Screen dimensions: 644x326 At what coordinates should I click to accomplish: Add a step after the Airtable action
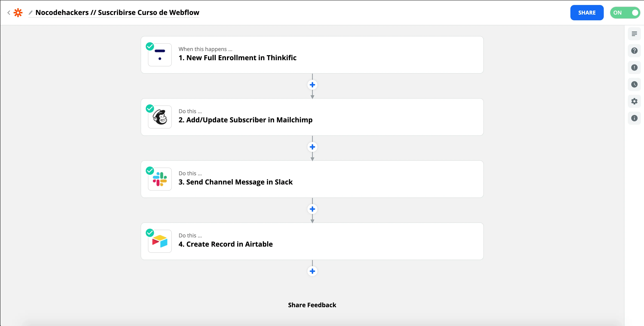click(x=312, y=271)
